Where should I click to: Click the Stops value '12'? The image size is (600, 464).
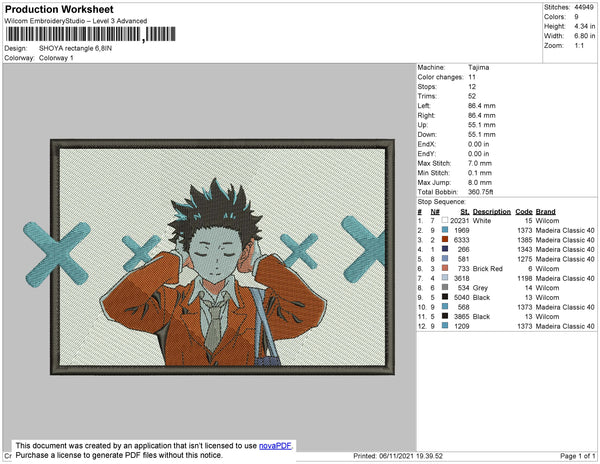pos(472,86)
